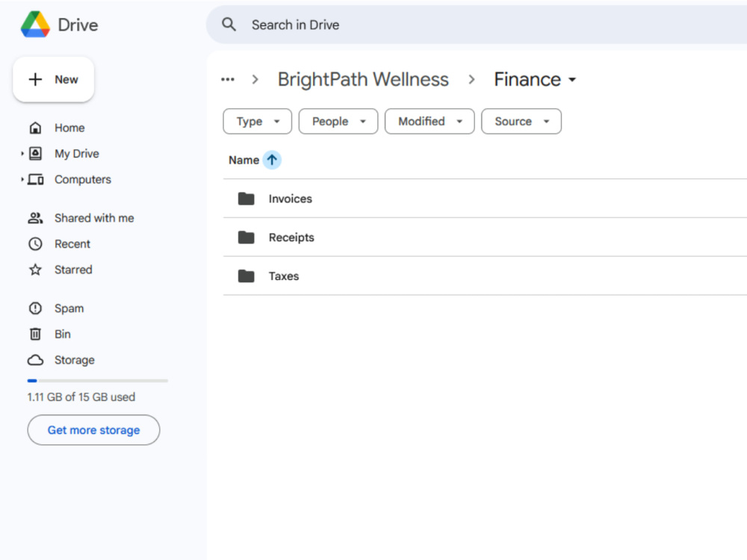This screenshot has height=560, width=747.
Task: Click the Taxes folder icon
Action: click(246, 276)
